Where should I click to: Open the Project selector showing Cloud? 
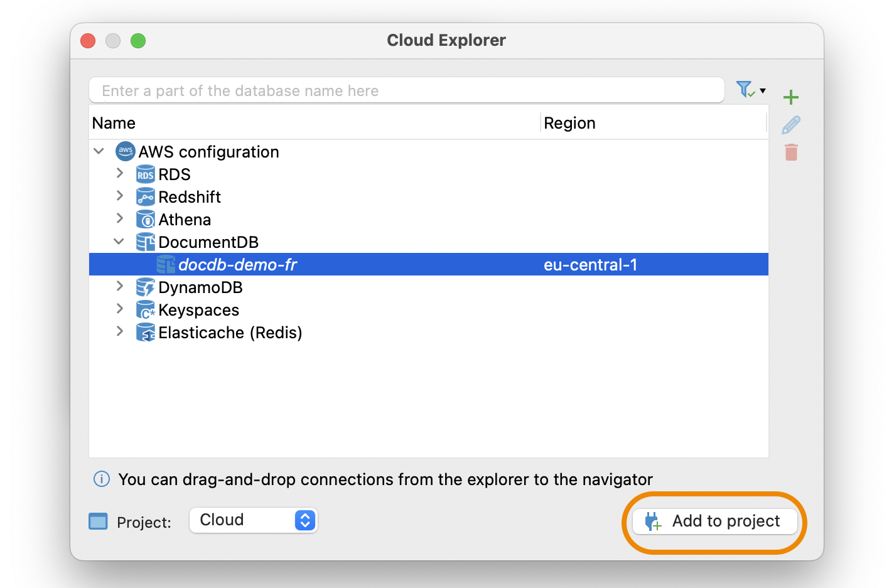pos(253,520)
